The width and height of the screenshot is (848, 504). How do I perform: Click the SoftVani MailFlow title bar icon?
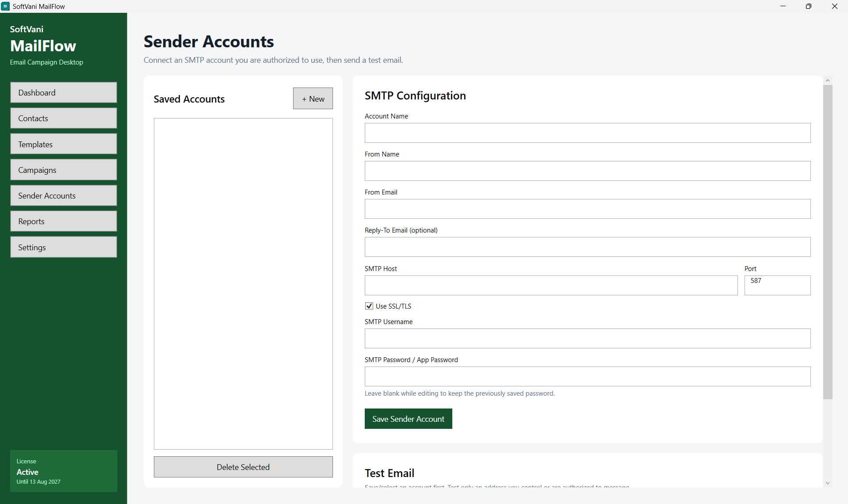(5, 6)
